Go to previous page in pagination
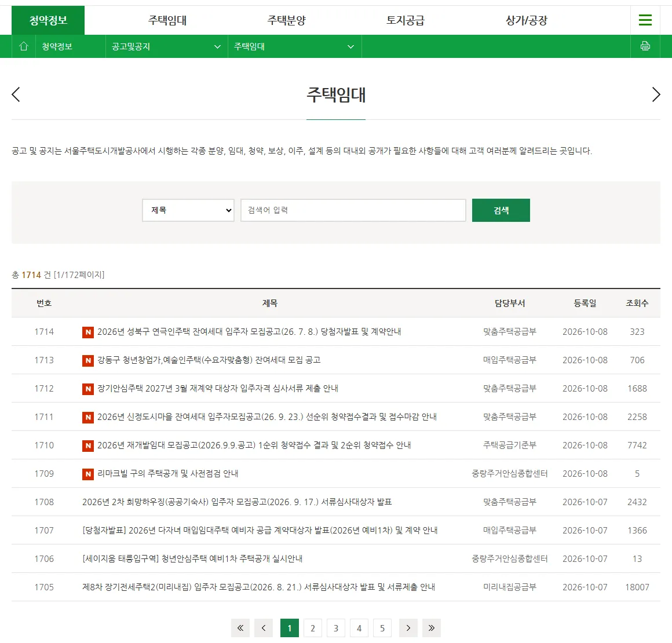 (264, 628)
